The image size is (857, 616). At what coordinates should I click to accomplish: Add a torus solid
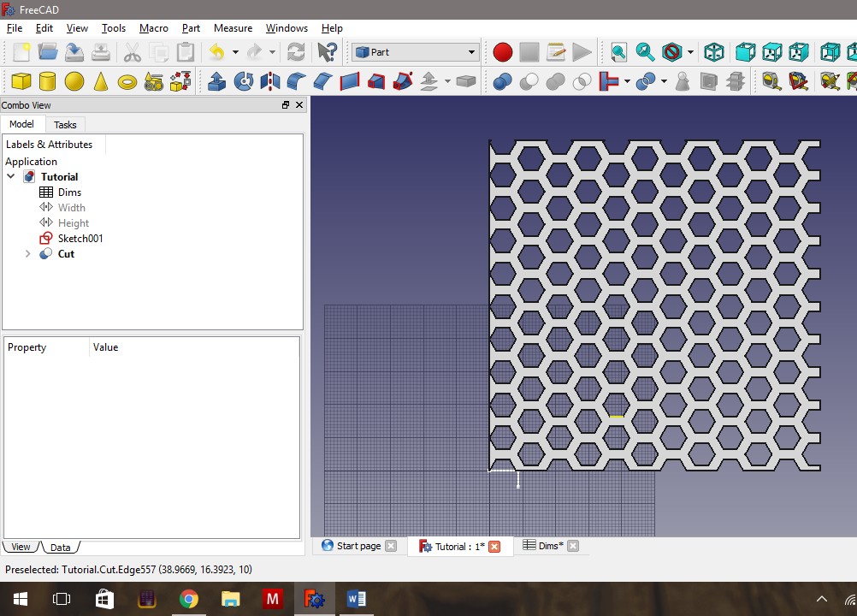(x=127, y=82)
